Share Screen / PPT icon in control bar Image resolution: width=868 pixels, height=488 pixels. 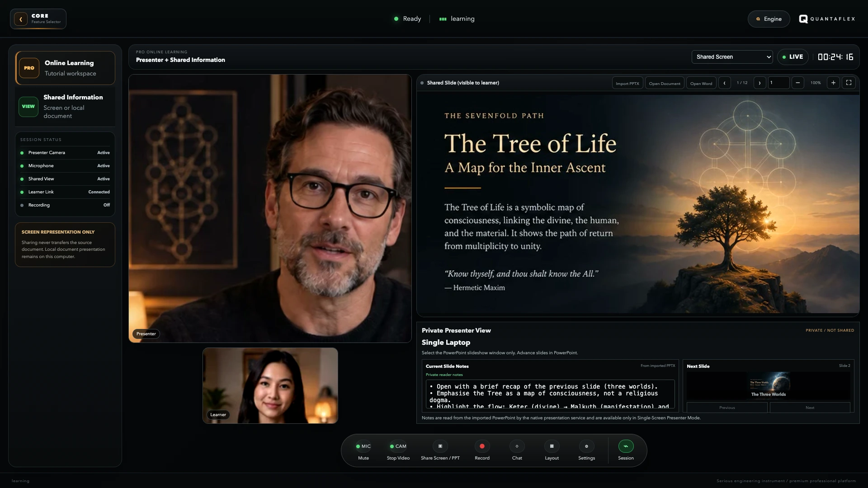(440, 446)
